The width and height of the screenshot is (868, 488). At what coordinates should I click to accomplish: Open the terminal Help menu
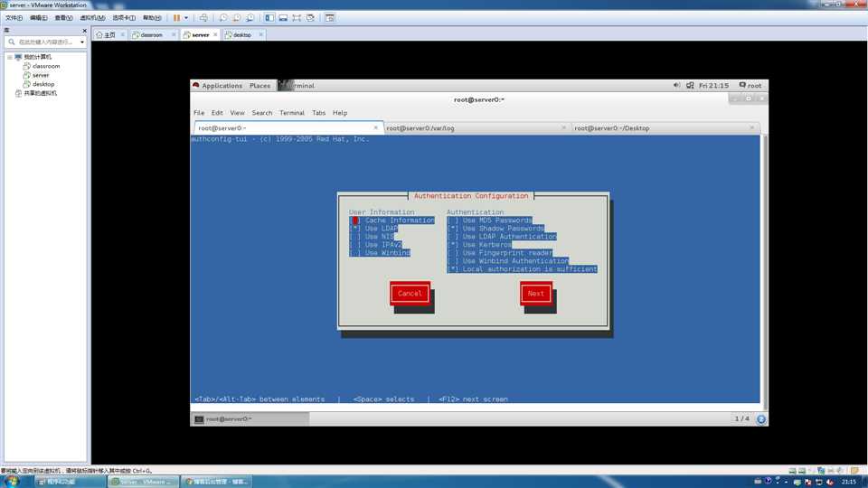(x=340, y=113)
